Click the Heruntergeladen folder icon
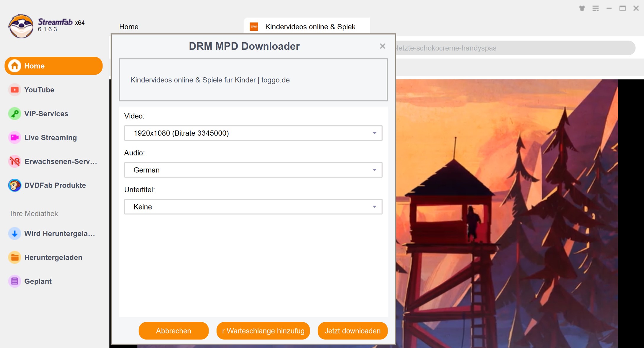Viewport: 644px width, 348px height. pos(14,258)
